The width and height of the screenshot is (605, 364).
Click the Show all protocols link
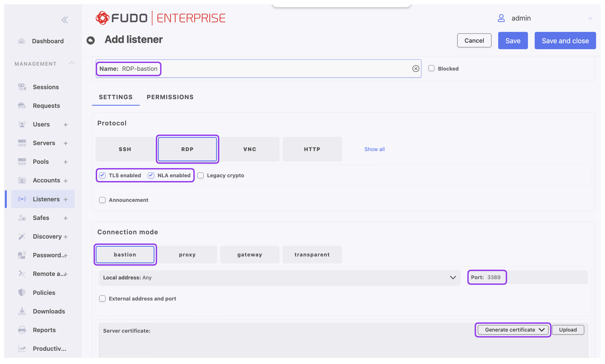pos(374,149)
